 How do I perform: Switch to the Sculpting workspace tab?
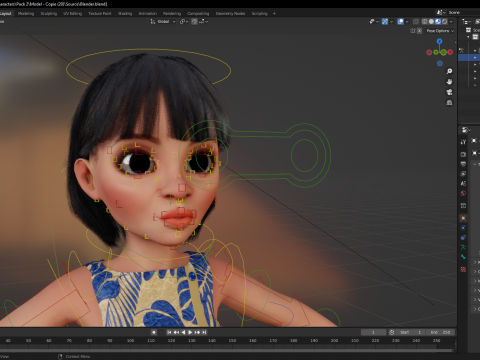[49, 14]
